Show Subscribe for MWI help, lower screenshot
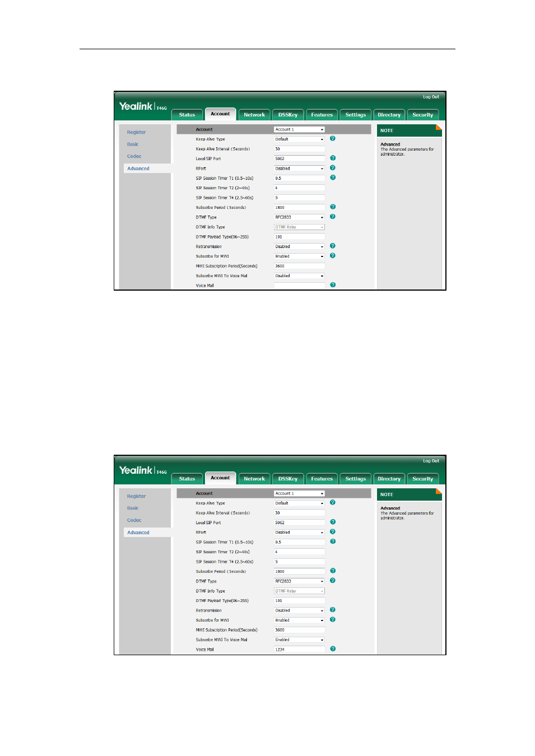Image resolution: width=535 pixels, height=756 pixels. 333,619
